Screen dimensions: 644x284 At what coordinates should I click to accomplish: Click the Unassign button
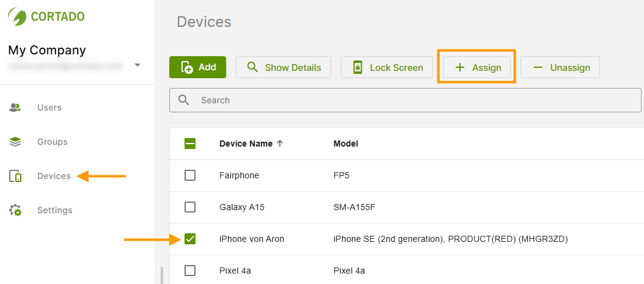click(560, 67)
